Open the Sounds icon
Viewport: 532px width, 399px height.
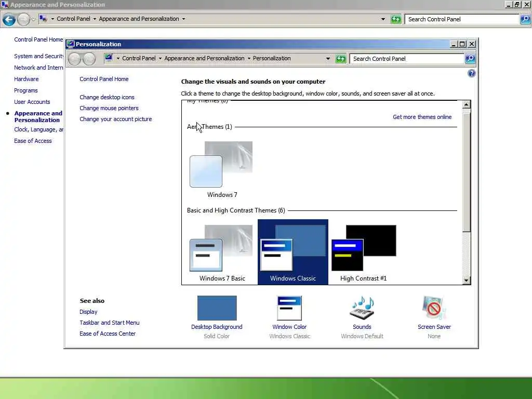pyautogui.click(x=362, y=308)
